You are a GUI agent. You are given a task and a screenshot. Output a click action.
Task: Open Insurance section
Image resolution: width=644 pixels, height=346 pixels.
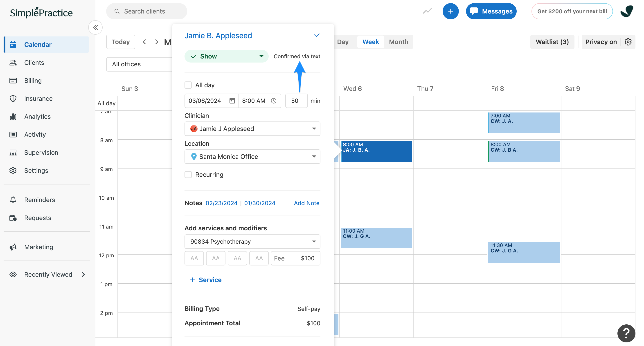pos(38,98)
